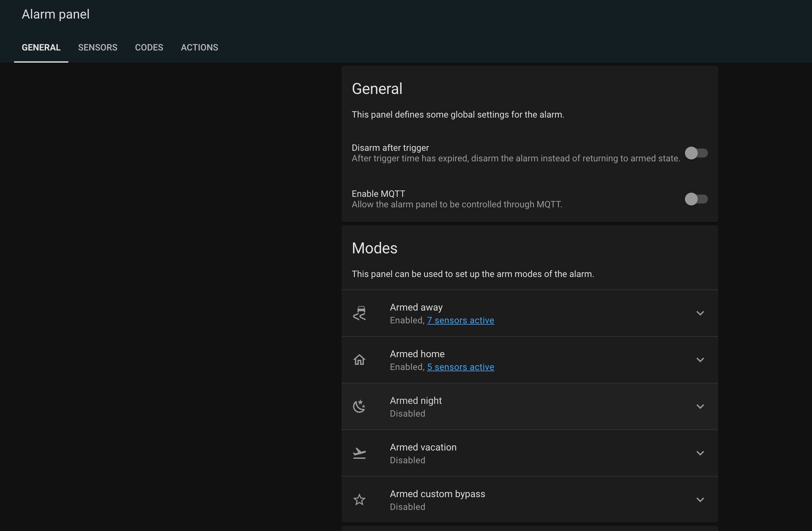Expand Armed custom bypass chevron
812x531 pixels.
pyautogui.click(x=700, y=500)
